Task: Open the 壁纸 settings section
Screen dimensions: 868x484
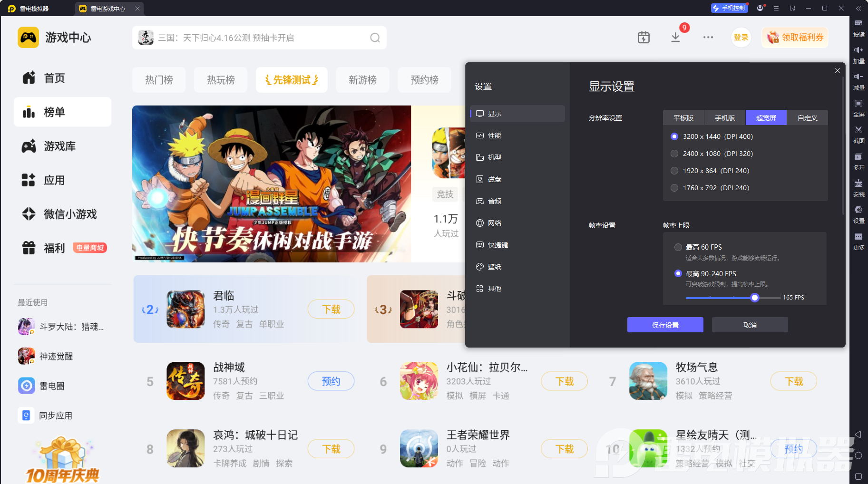Action: (517, 267)
